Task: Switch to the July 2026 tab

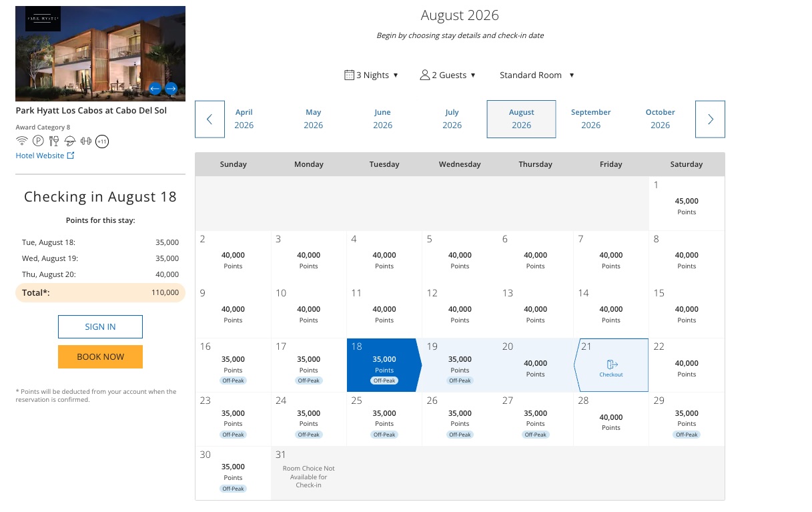Action: 452,119
